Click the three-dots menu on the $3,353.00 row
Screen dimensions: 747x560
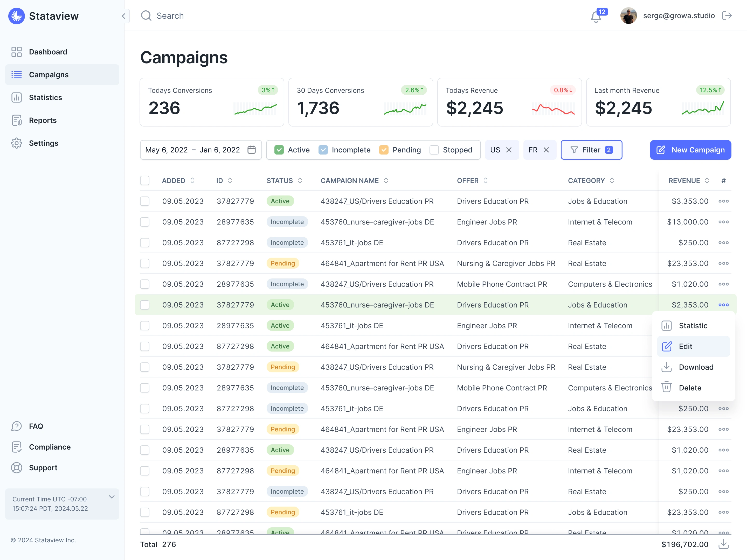pyautogui.click(x=723, y=201)
